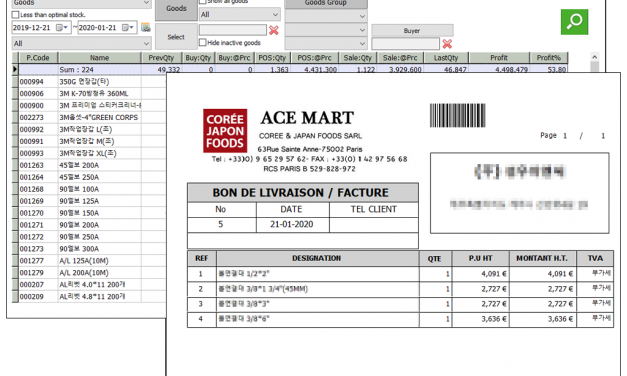Viewport: 627px width, 376px height.
Task: Expand the first Goods Group dropdown
Action: [326, 16]
